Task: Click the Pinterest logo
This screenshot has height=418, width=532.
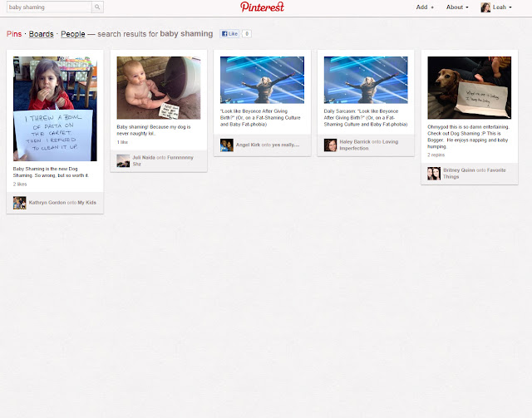Action: point(262,7)
